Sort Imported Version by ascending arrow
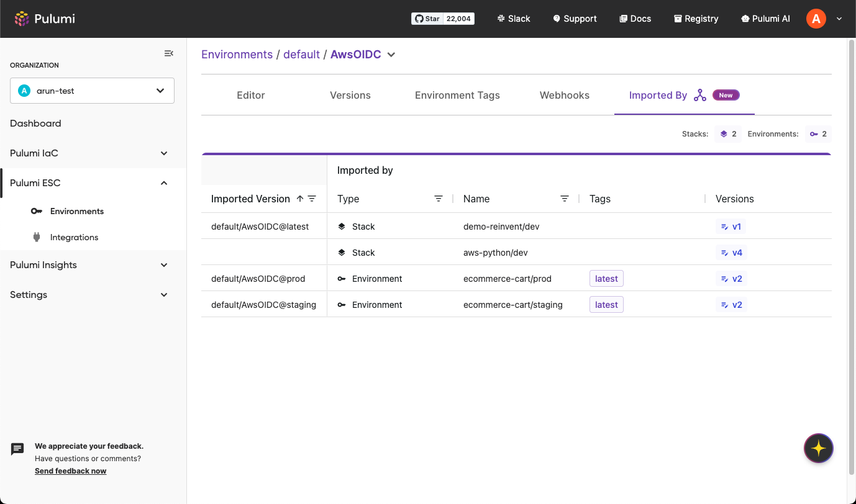Screen dimensions: 856x504 300,199
